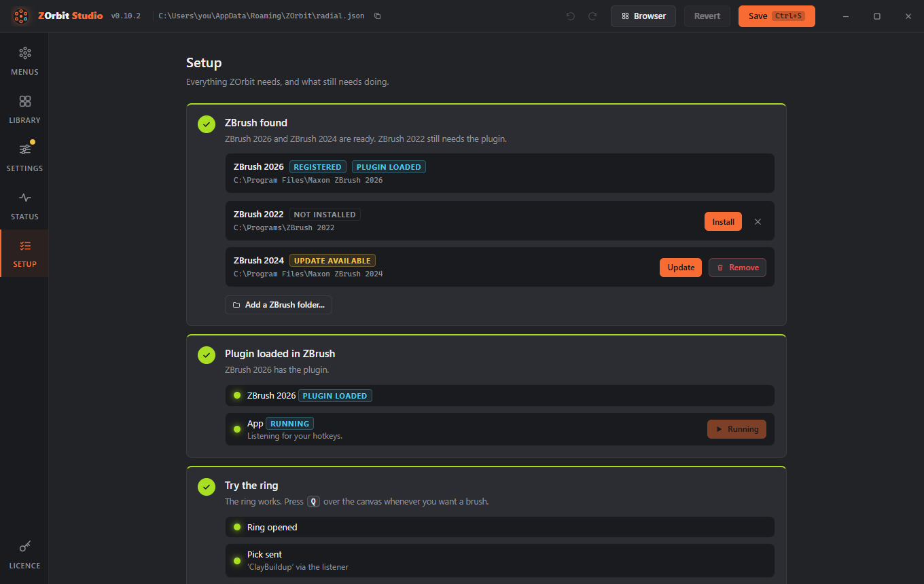Click the ZOrbit Studio logo icon
The image size is (924, 584).
21,16
